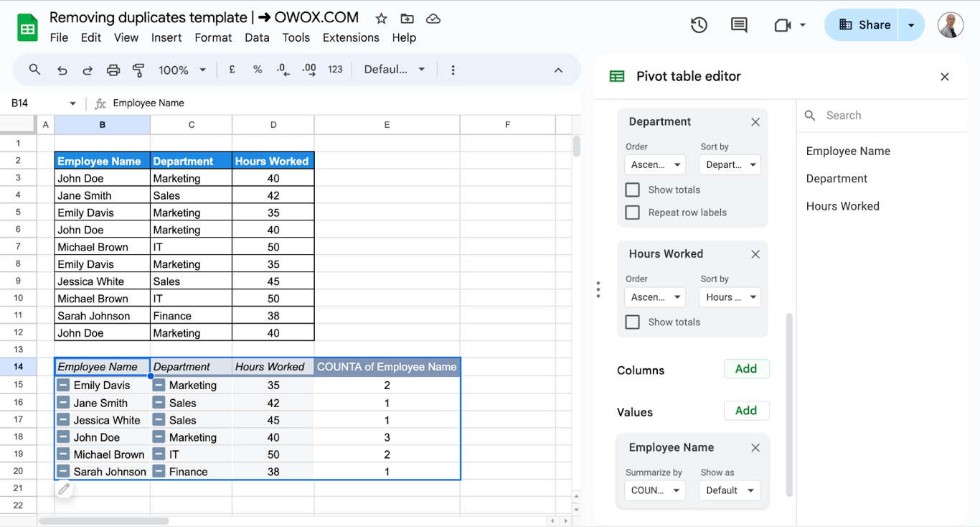980x527 pixels.
Task: Start a video call with the camera icon
Action: 783,25
